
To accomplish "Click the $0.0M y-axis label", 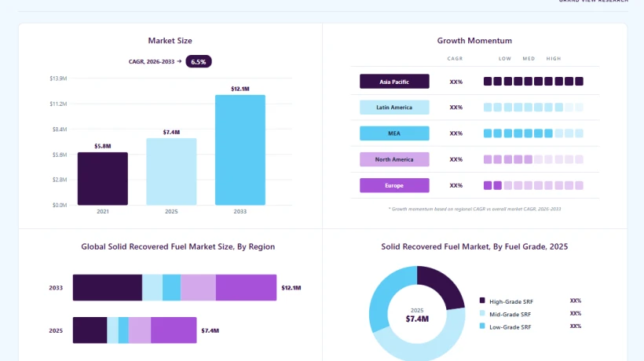I will [x=60, y=205].
